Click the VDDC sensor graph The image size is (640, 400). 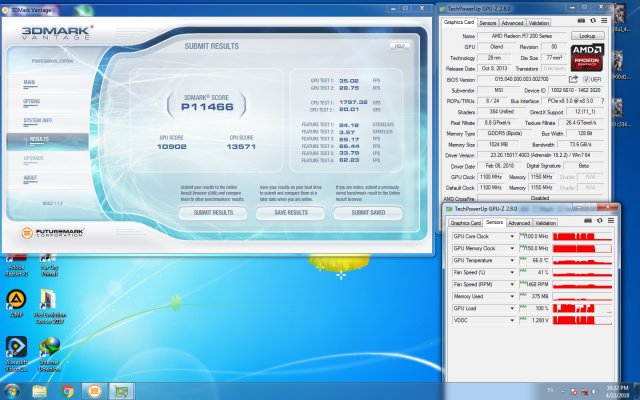(582, 322)
